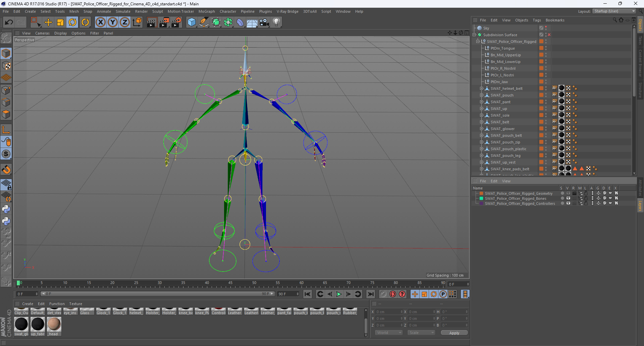Viewport: 644px width, 346px height.
Task: Collapse SWAT_Police_Officer_Rigged hierarchy
Action: click(x=478, y=42)
